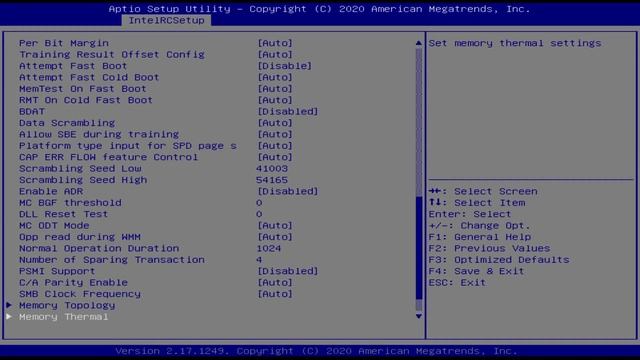Open highlighted Memory Thermal entry
The width and height of the screenshot is (640, 360).
click(64, 317)
